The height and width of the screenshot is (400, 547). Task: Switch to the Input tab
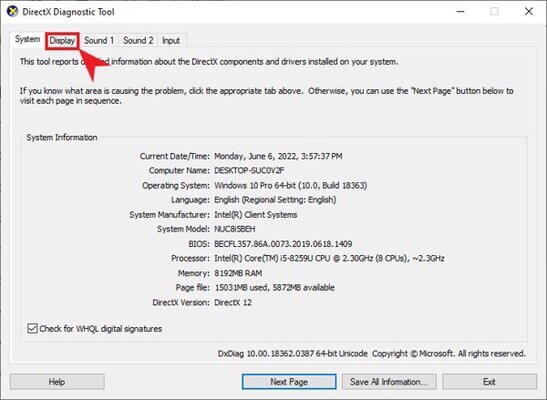click(x=171, y=41)
